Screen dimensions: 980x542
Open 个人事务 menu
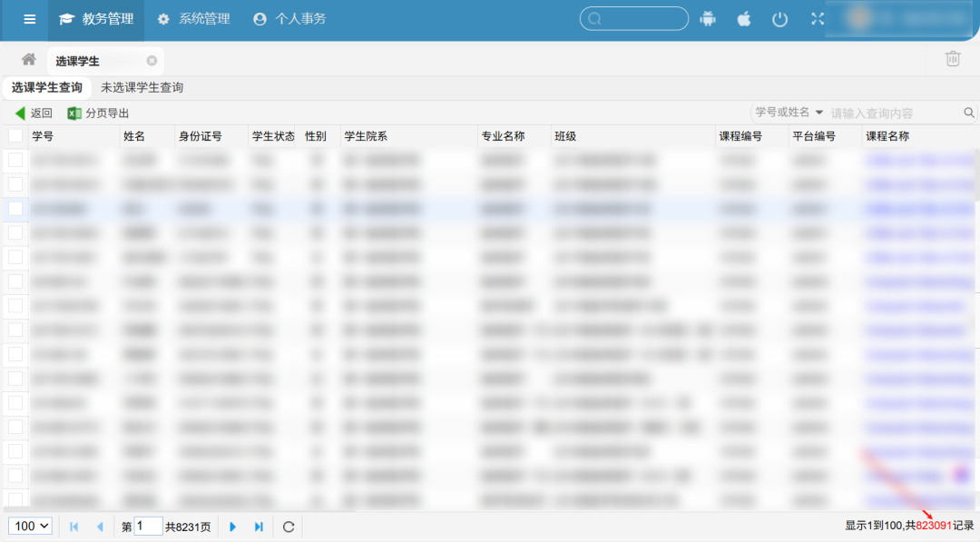click(x=290, y=19)
